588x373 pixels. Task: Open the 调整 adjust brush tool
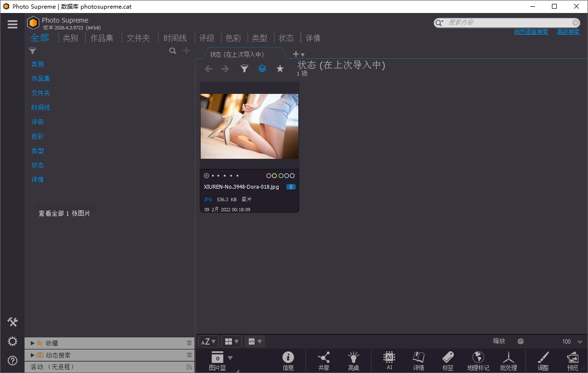click(x=543, y=361)
